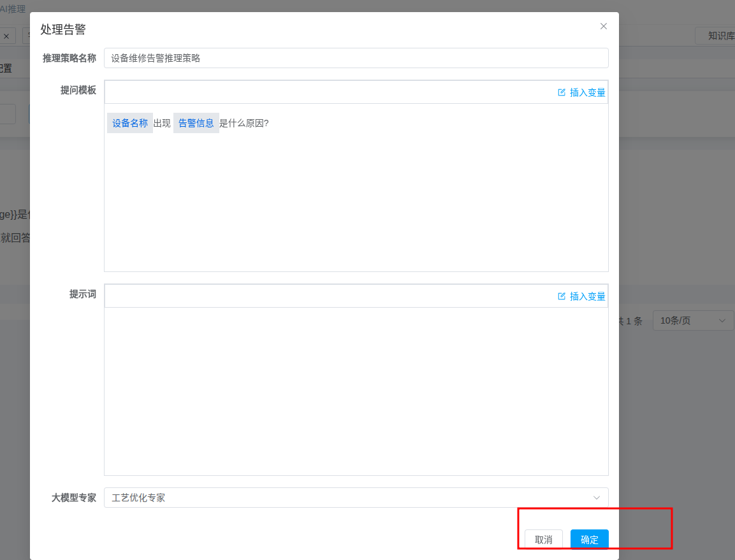Viewport: 735px width, 560px height.
Task: Close the 处理告警 dialog with the X icon
Action: 604,26
